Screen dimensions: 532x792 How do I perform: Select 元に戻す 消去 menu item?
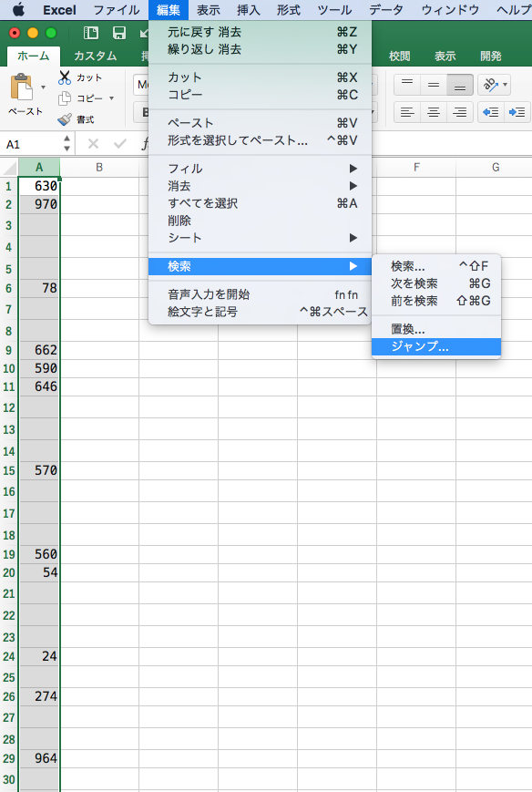260,32
